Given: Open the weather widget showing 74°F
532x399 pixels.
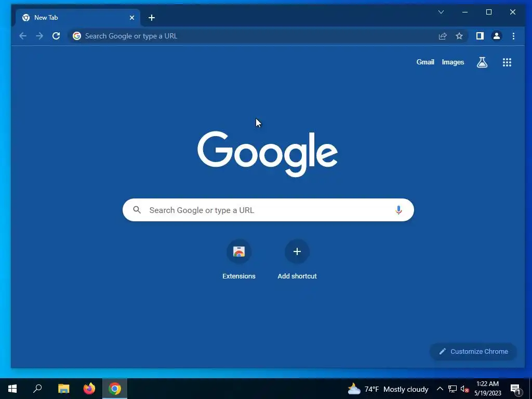Looking at the screenshot, I should [388, 389].
